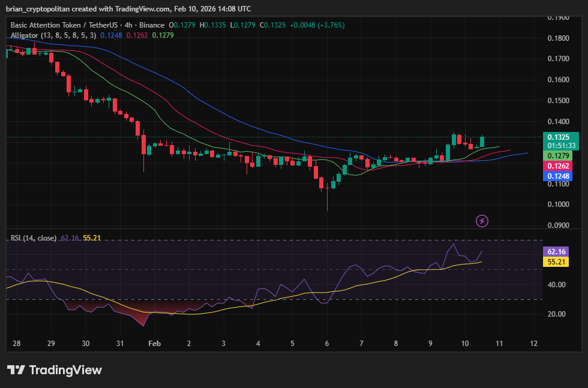The width and height of the screenshot is (588, 388).
Task: Click the close price value C0.1325
Action: (272, 25)
